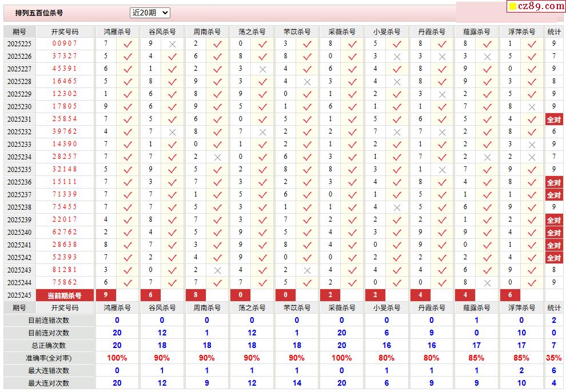The height and width of the screenshot is (392, 566).
Task: Click the X mark for 芣苡杀号 in row 2025243
Action: tap(307, 271)
